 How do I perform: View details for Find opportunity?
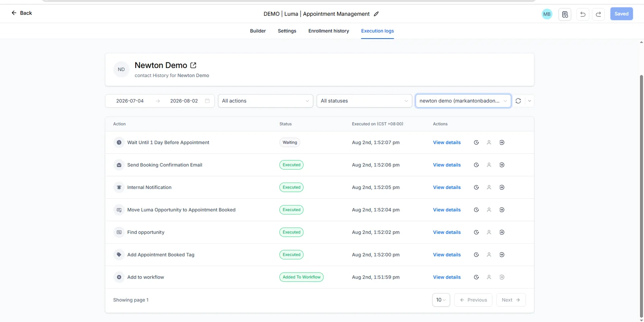click(x=447, y=232)
